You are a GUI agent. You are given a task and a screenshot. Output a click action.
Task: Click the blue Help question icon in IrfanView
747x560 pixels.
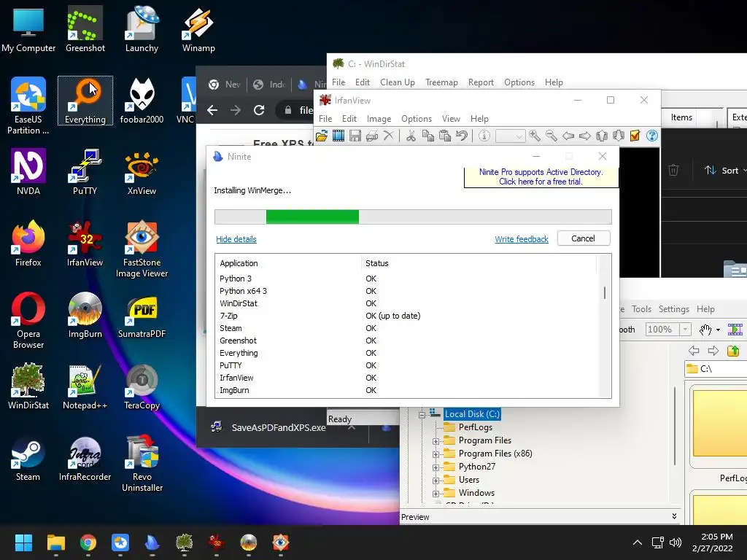pyautogui.click(x=651, y=136)
